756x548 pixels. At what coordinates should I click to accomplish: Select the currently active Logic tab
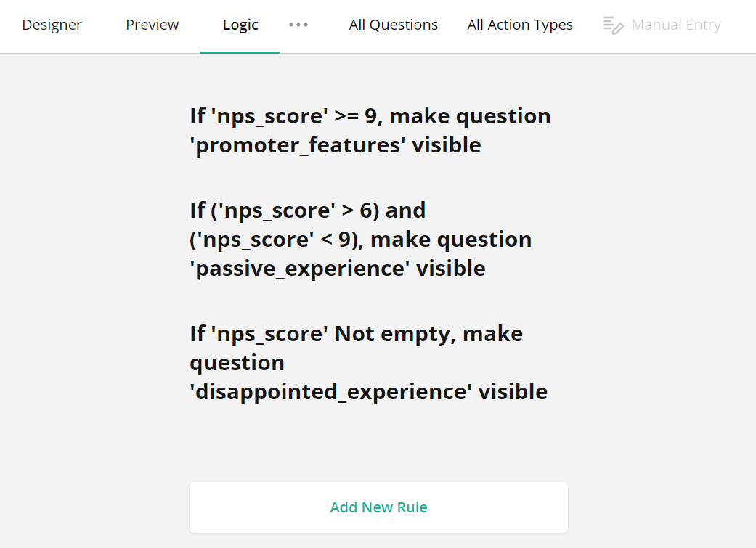pyautogui.click(x=240, y=24)
